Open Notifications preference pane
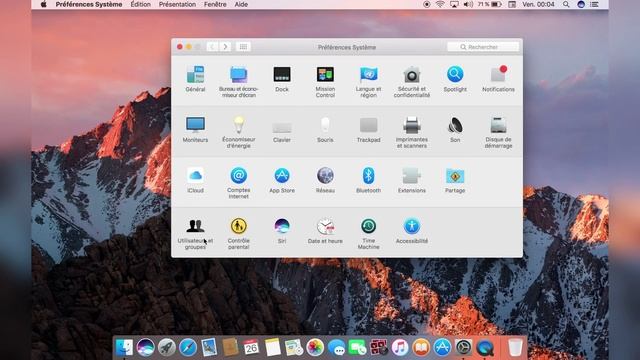 498,79
